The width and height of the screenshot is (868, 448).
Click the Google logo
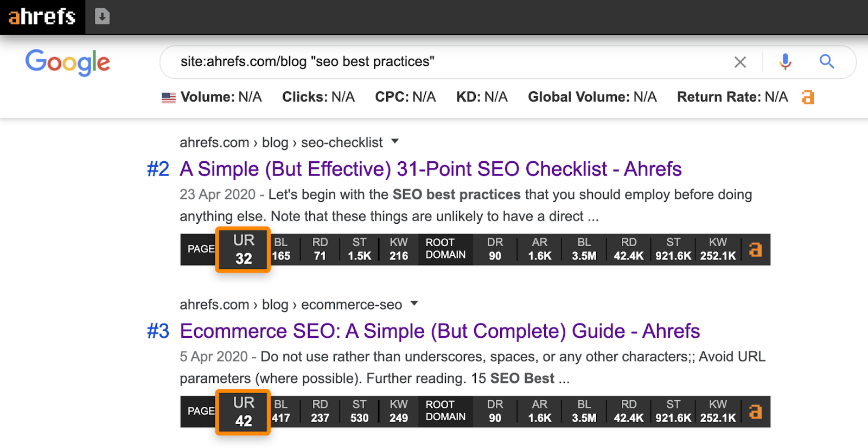(x=67, y=62)
